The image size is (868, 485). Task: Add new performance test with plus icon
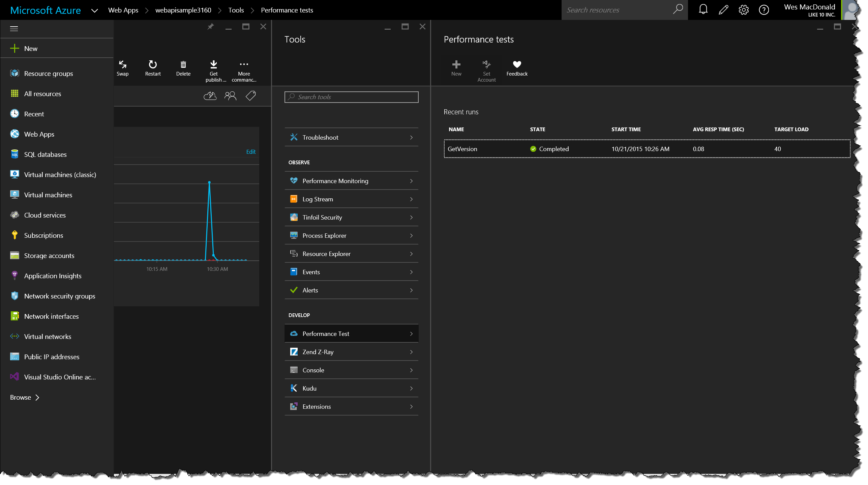point(456,64)
